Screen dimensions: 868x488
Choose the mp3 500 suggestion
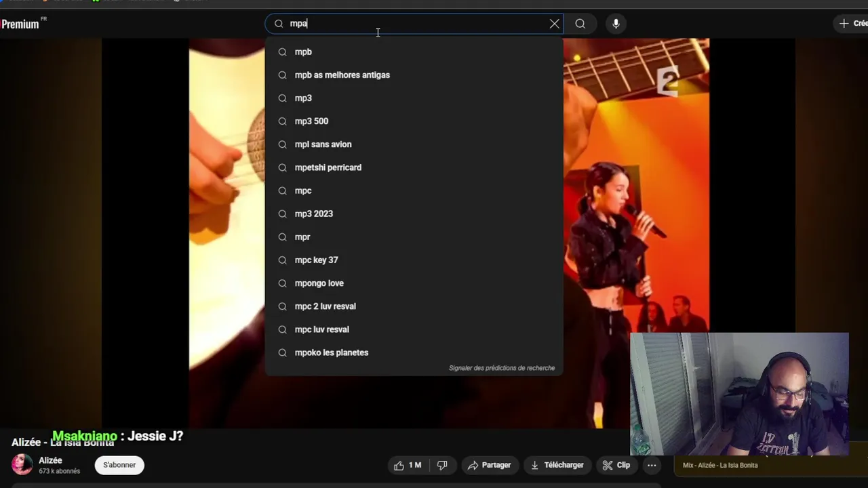[414, 121]
